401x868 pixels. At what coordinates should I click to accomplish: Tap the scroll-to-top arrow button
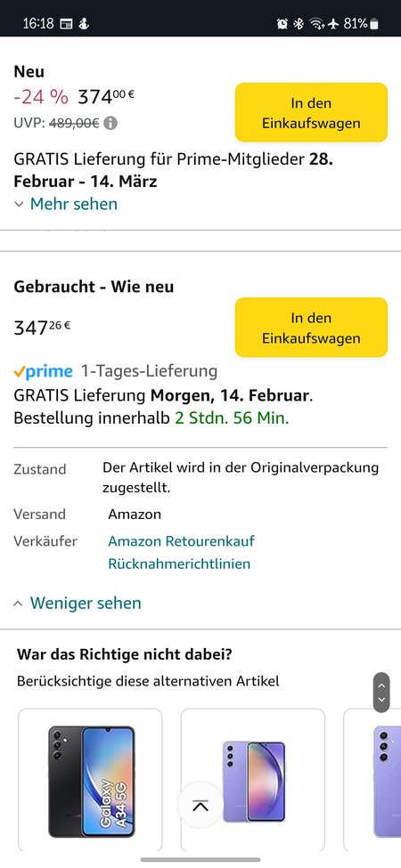[200, 806]
